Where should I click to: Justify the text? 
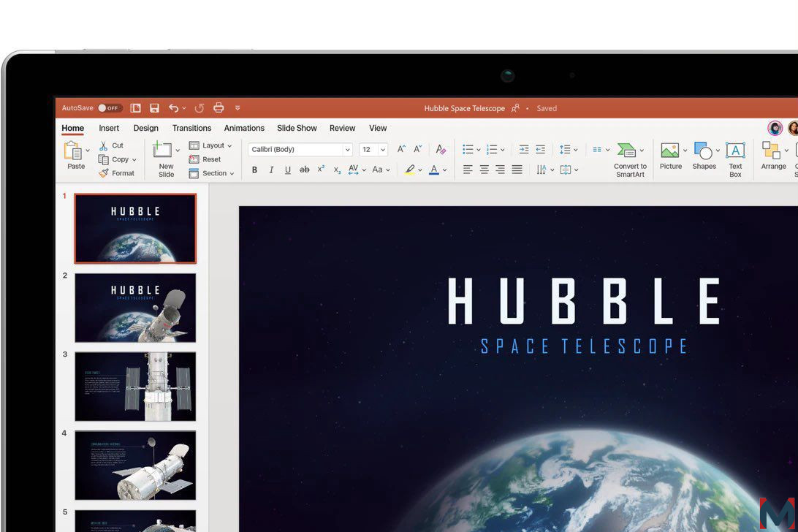(x=517, y=170)
